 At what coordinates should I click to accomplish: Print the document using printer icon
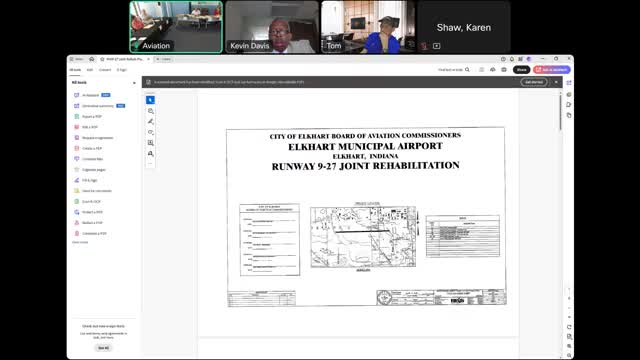click(504, 70)
